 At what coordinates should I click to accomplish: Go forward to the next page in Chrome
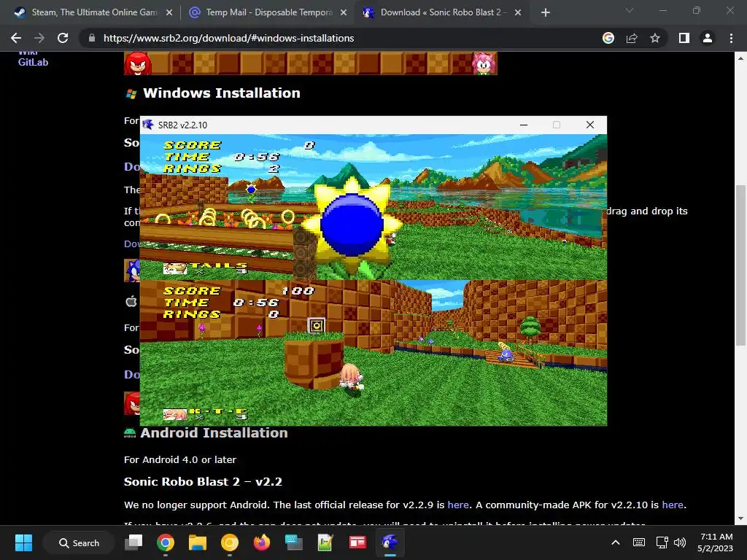click(39, 38)
